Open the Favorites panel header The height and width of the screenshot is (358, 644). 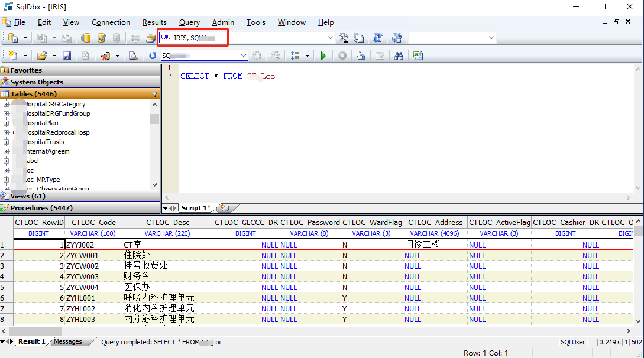coord(80,70)
